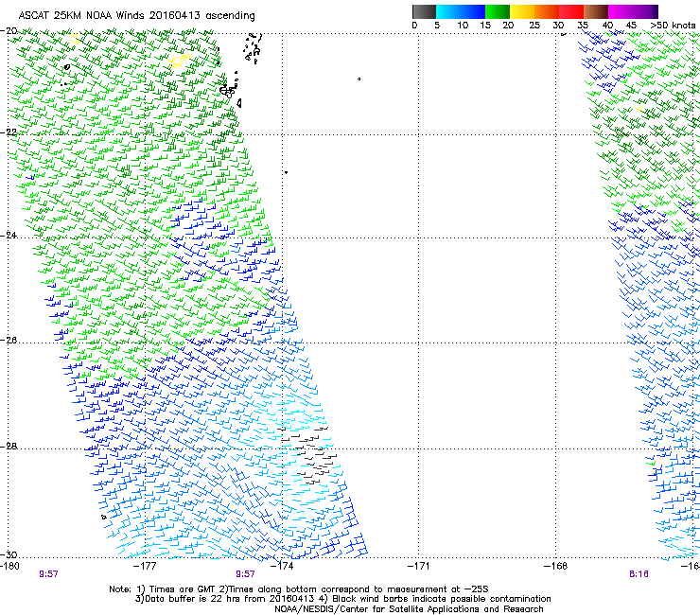Click the purple '8:16' pass time label
Screen dimensions: 700x615
[x=639, y=574]
